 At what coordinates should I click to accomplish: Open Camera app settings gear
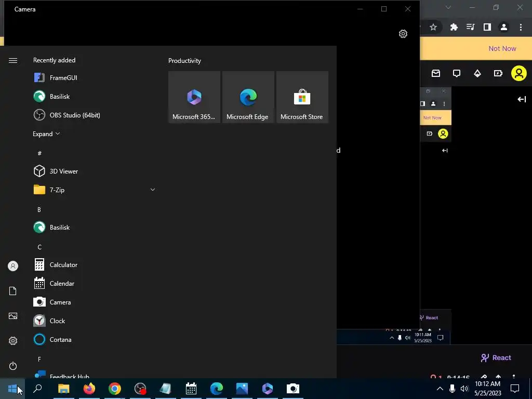(x=403, y=34)
